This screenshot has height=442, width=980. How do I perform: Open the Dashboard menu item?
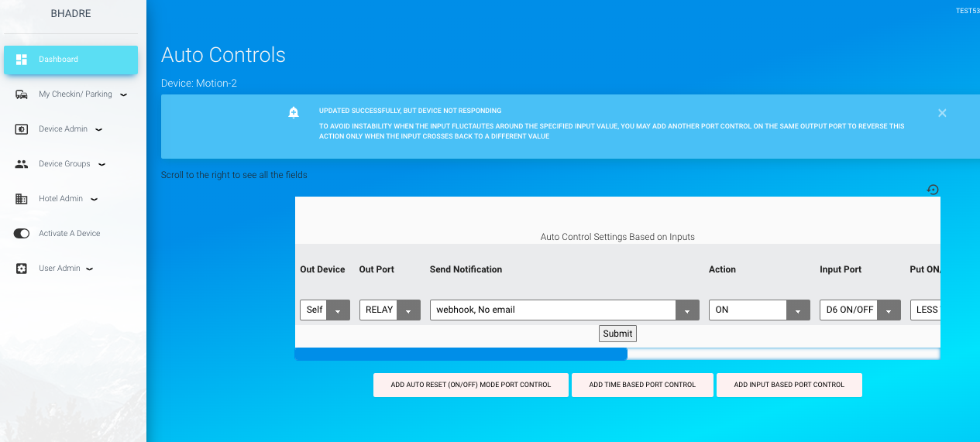[x=70, y=60]
